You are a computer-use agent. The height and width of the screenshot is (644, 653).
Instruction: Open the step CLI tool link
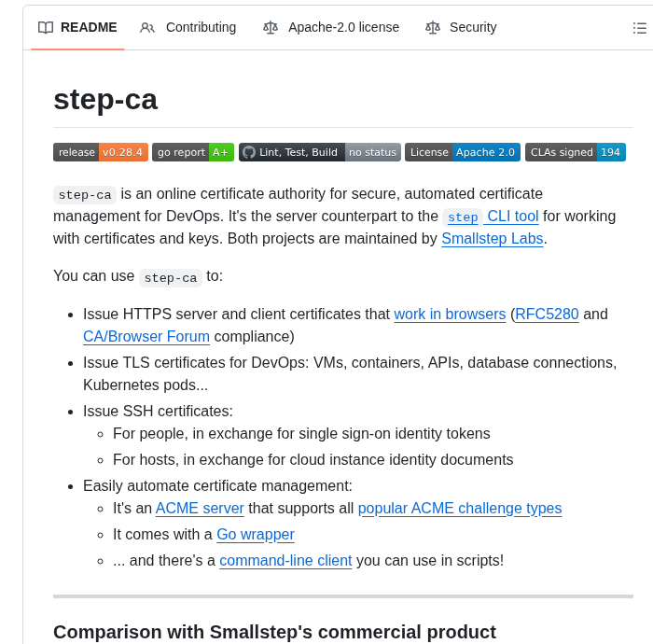point(491,217)
